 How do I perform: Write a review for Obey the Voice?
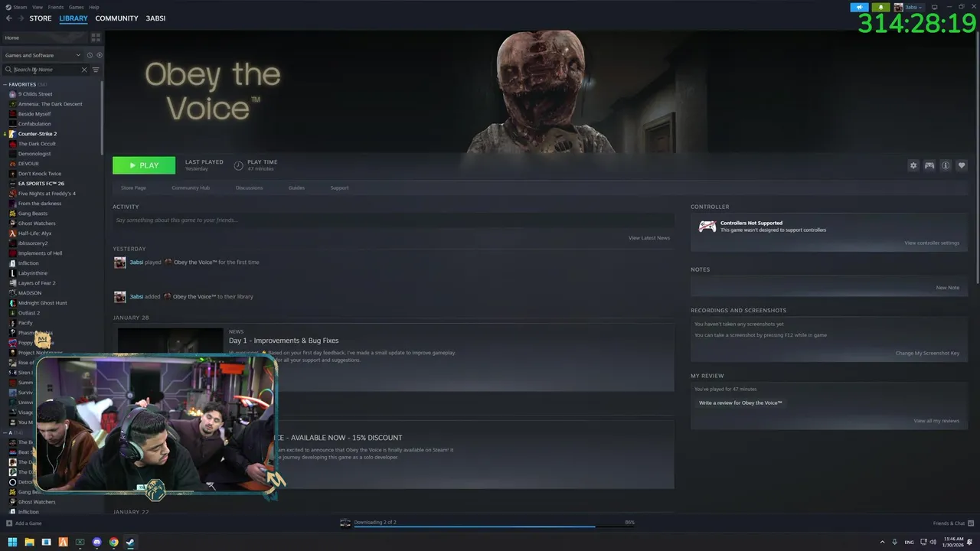(x=740, y=403)
